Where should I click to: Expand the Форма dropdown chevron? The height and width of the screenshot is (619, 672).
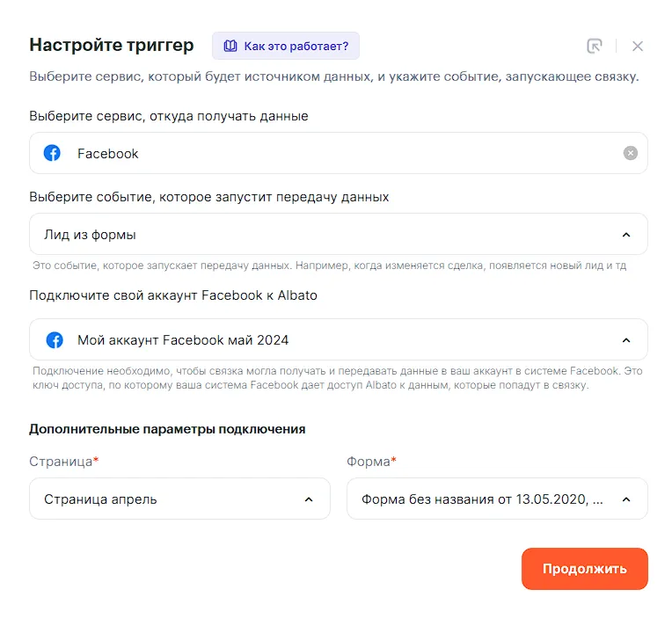(626, 499)
